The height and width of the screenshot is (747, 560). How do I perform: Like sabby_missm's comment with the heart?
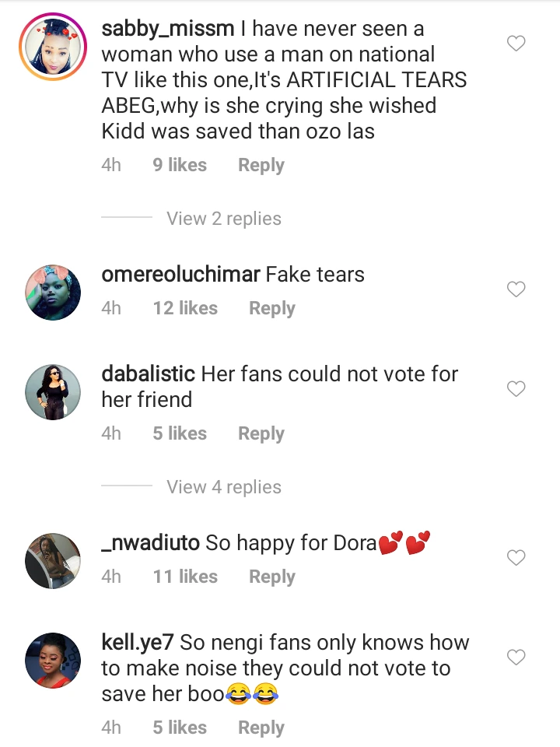coord(516,44)
